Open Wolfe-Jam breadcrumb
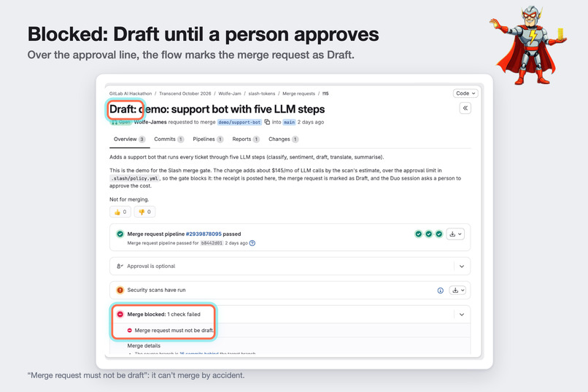Viewport: 588px width, 392px height. 230,93
